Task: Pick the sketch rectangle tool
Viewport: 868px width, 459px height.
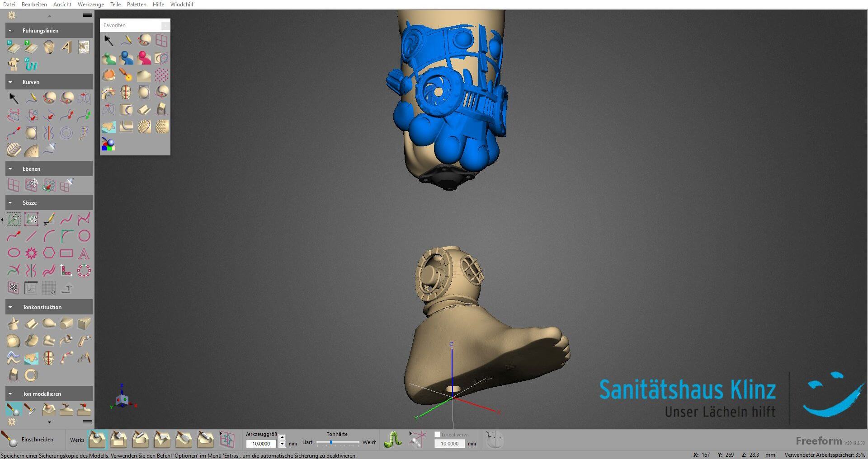Action: [x=66, y=253]
